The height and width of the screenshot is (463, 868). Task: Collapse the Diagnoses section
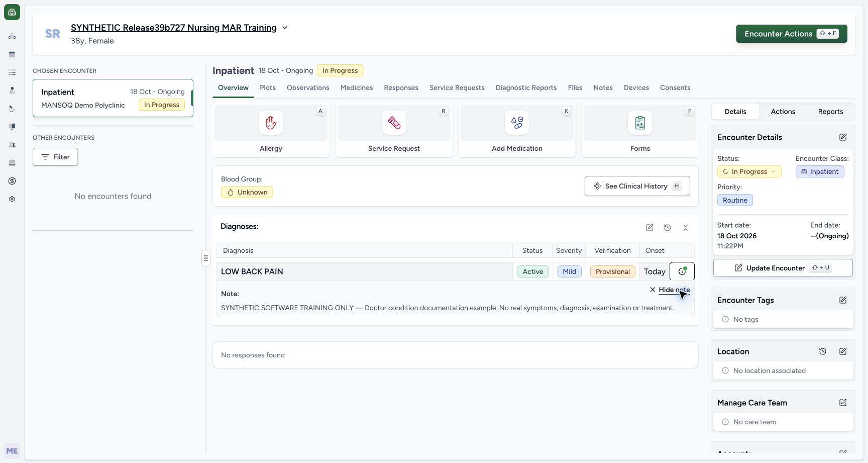click(686, 228)
